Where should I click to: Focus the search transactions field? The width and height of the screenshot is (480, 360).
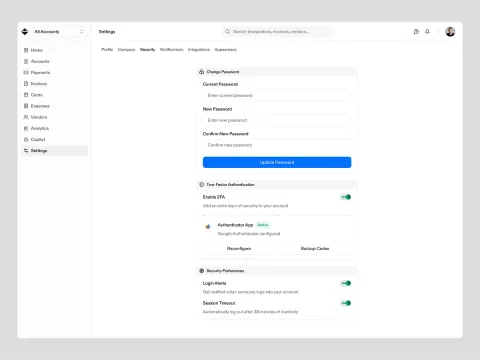pos(277,32)
